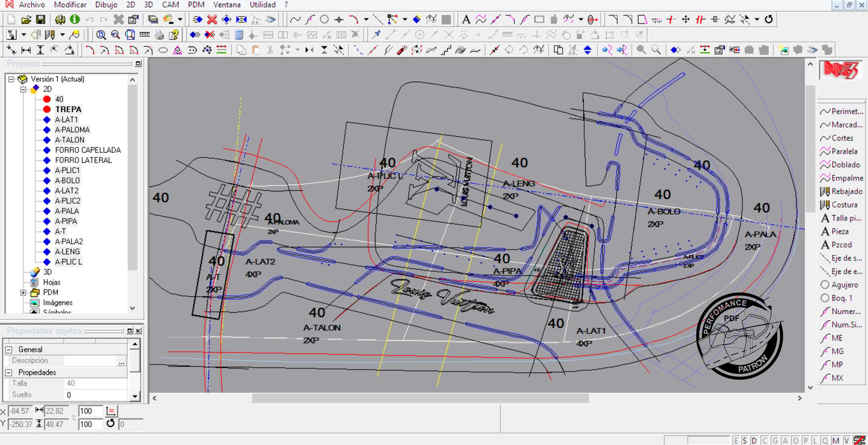The width and height of the screenshot is (868, 445).
Task: Select the Rebajado line type
Action: coord(841,192)
